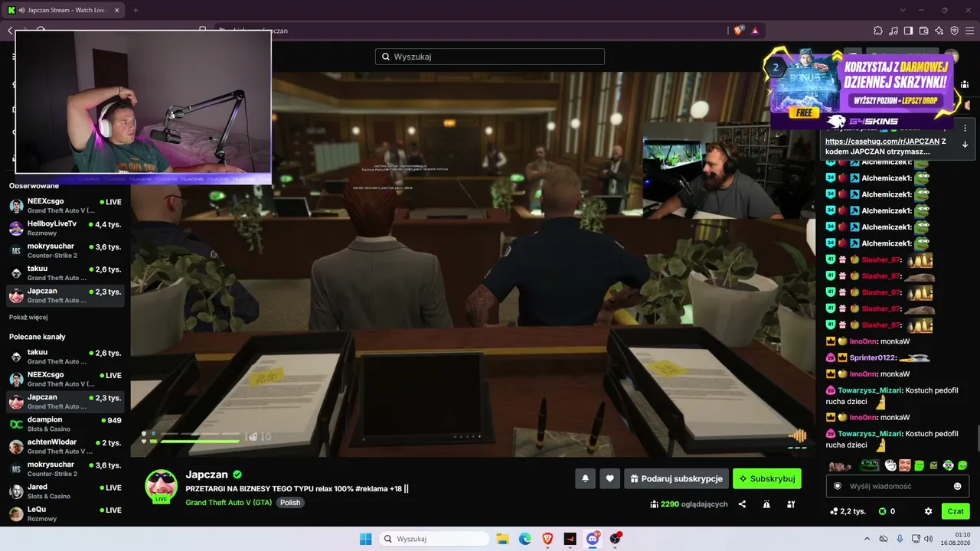Image resolution: width=980 pixels, height=551 pixels.
Task: Open the media control music note icon
Action: point(893,31)
